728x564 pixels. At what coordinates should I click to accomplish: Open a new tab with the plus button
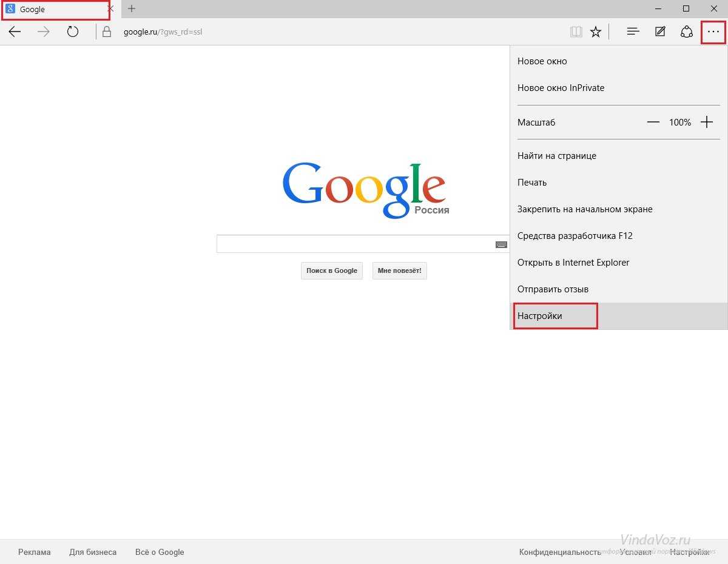[x=132, y=9]
